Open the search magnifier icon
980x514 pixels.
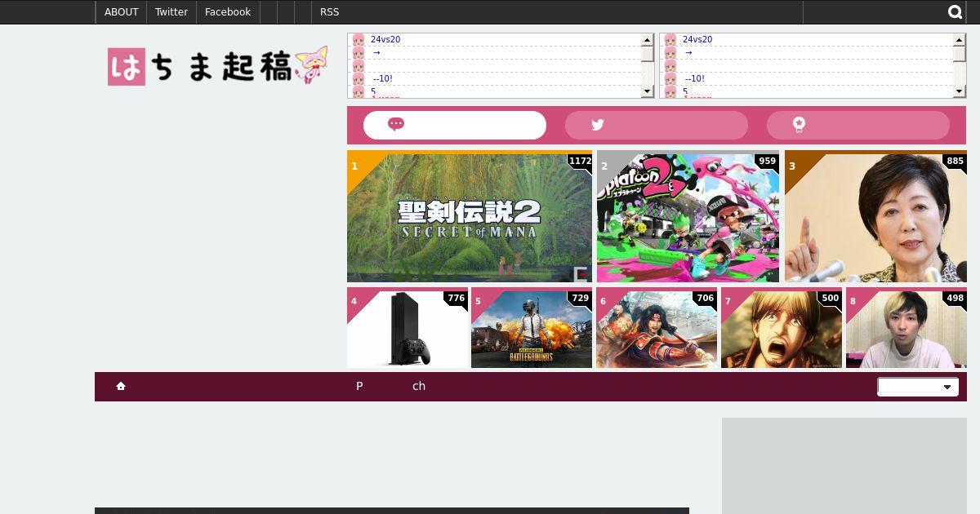pos(955,12)
